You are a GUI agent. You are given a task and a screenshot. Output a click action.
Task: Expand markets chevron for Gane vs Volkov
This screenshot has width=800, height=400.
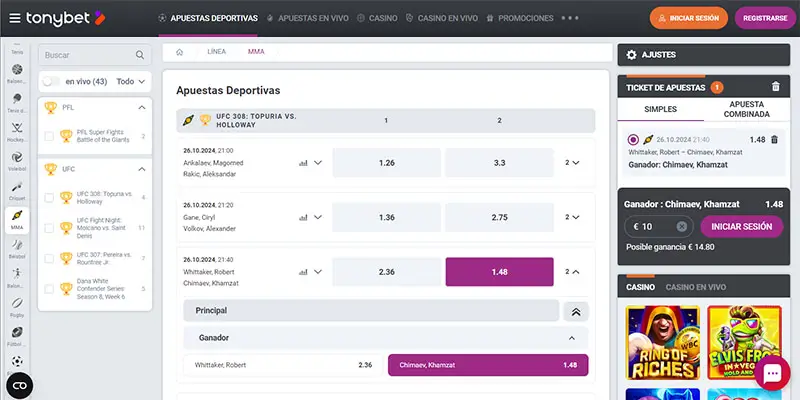[x=318, y=217]
